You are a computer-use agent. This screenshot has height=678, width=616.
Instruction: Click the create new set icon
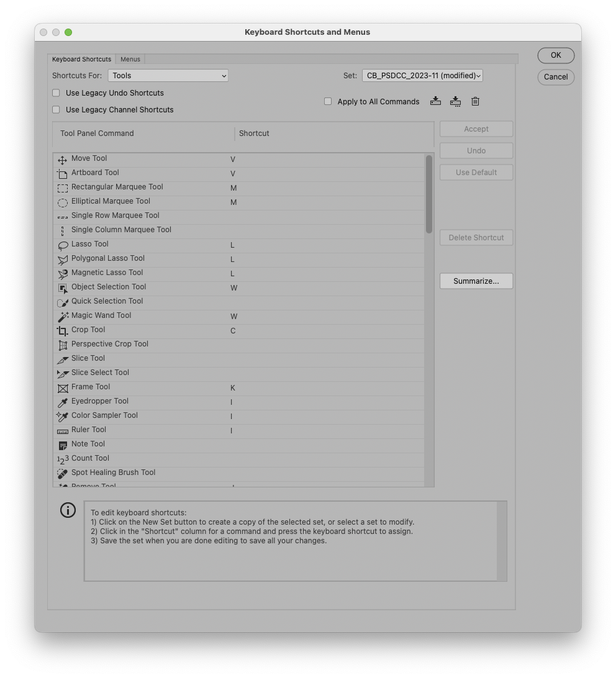click(x=435, y=101)
